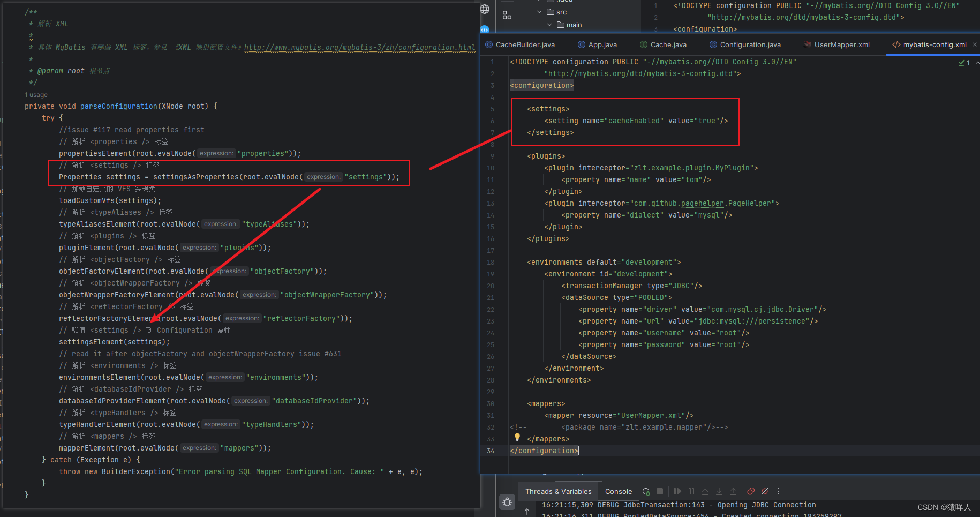Click the driver property line
Screen dimensions: 980x517
coord(702,309)
